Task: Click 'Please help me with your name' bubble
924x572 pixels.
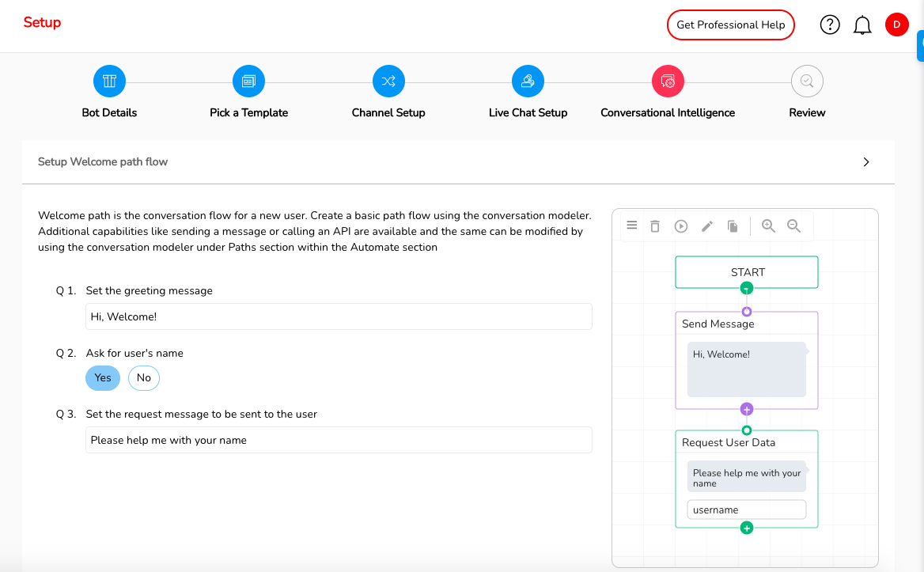Action: [x=747, y=476]
